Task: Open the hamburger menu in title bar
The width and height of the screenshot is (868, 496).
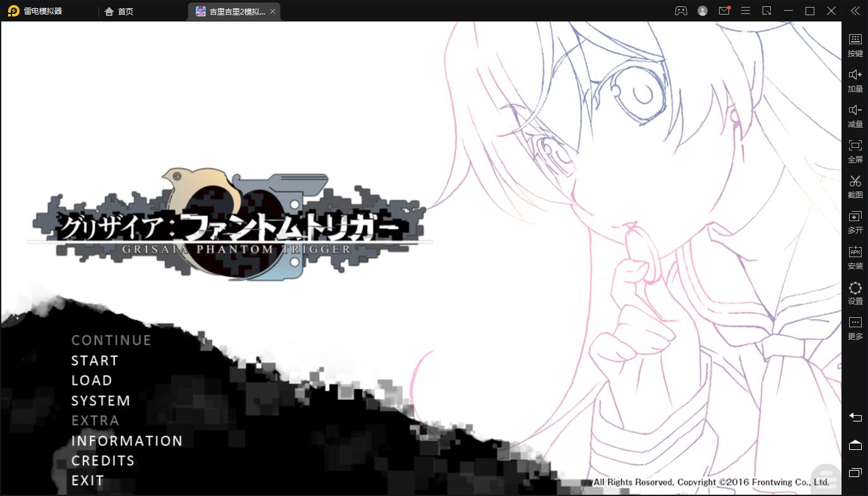Action: click(x=746, y=11)
